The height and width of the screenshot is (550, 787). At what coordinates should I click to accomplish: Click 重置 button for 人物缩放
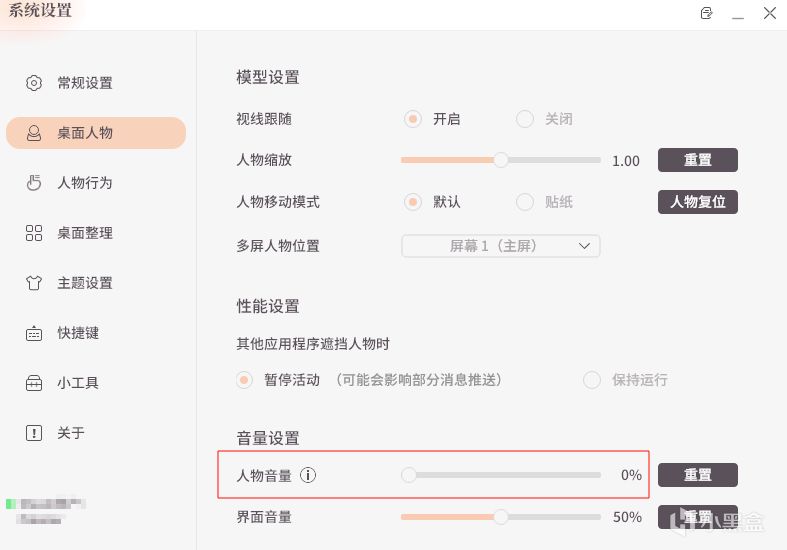697,160
